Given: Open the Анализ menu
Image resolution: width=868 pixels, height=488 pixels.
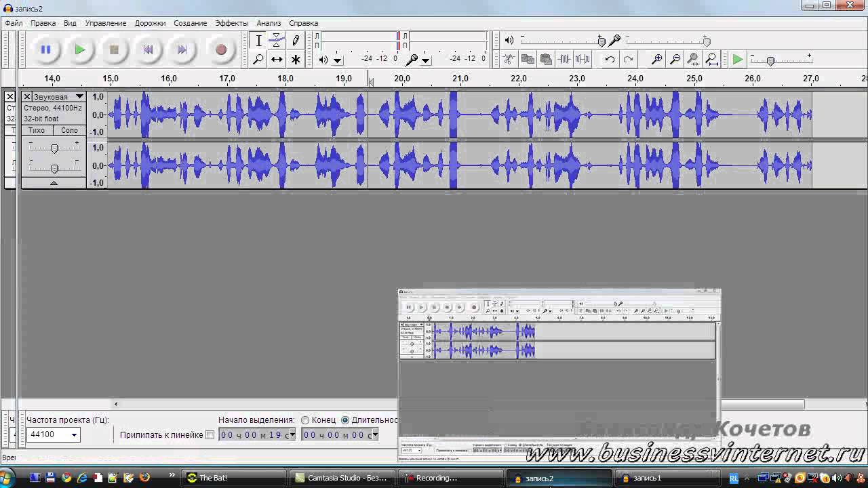Looking at the screenshot, I should [x=269, y=23].
